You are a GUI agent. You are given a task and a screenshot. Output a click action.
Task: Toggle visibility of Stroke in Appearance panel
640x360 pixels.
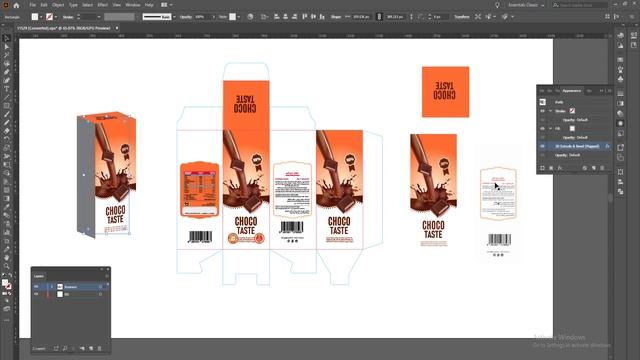[x=542, y=111]
